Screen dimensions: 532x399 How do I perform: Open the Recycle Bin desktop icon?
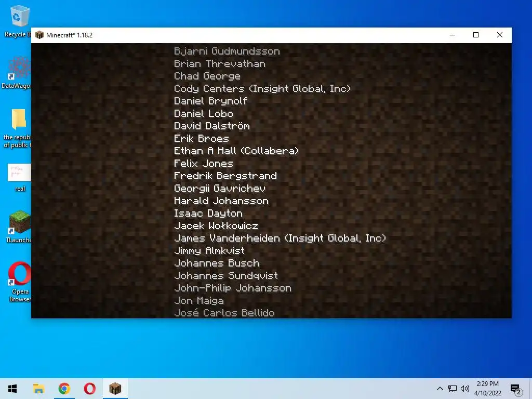(19, 21)
